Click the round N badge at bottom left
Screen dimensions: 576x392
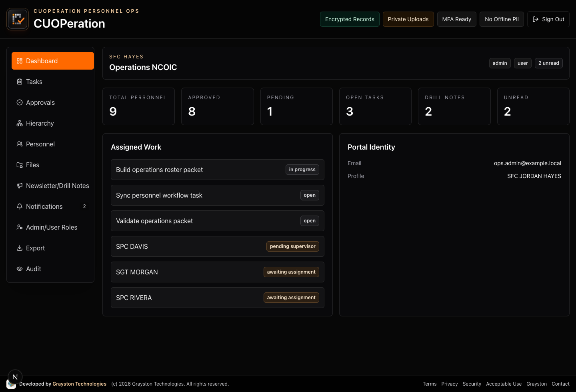pyautogui.click(x=15, y=377)
